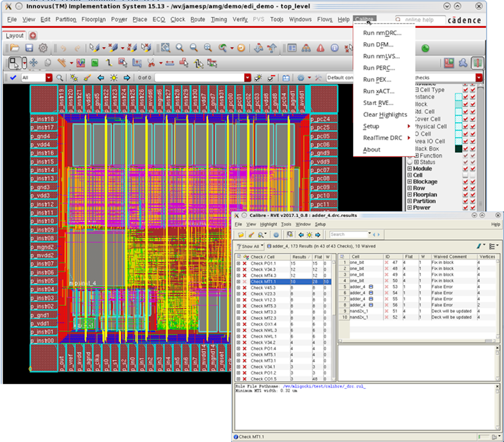The width and height of the screenshot is (504, 442).
Task: Select the scissors cut wire tool
Action: pyautogui.click(x=151, y=63)
